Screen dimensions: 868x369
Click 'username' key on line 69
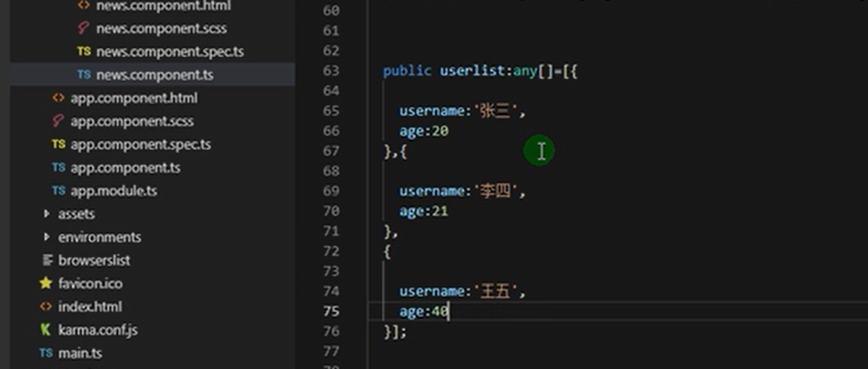click(432, 191)
